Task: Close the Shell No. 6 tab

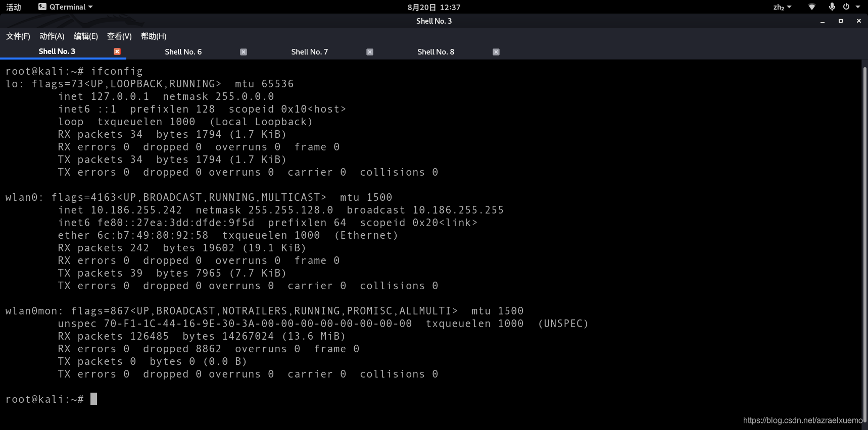Action: pos(244,52)
